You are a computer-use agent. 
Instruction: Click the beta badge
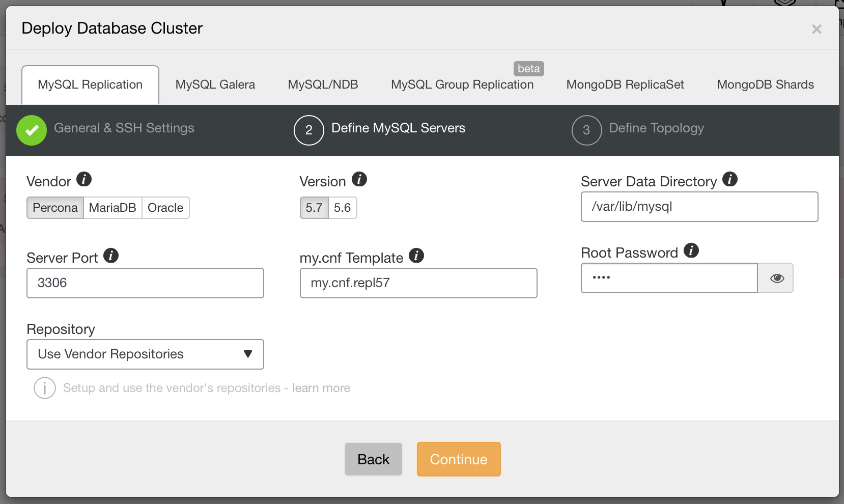[528, 69]
